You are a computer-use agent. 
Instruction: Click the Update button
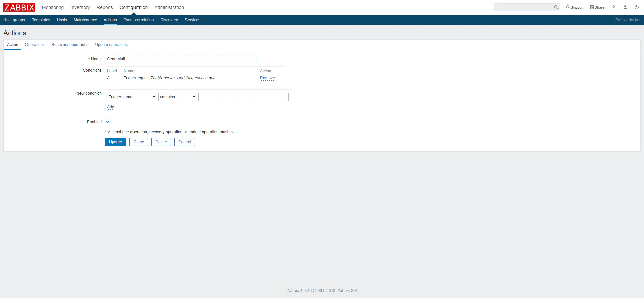coord(115,142)
